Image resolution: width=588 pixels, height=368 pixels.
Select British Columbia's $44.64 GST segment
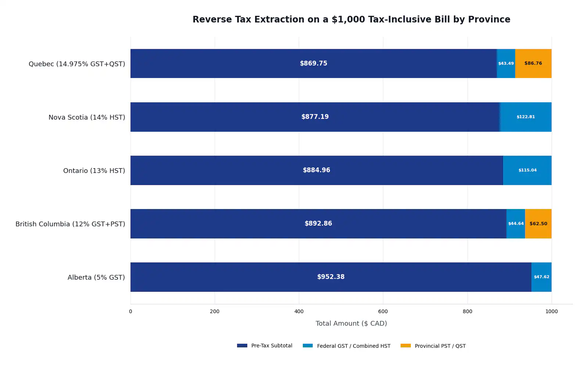516,223
